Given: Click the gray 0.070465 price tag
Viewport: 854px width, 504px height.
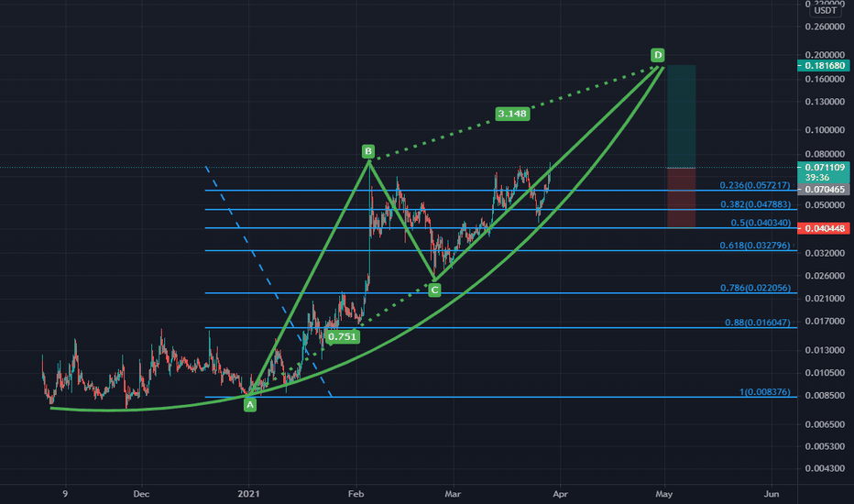Looking at the screenshot, I should [823, 190].
